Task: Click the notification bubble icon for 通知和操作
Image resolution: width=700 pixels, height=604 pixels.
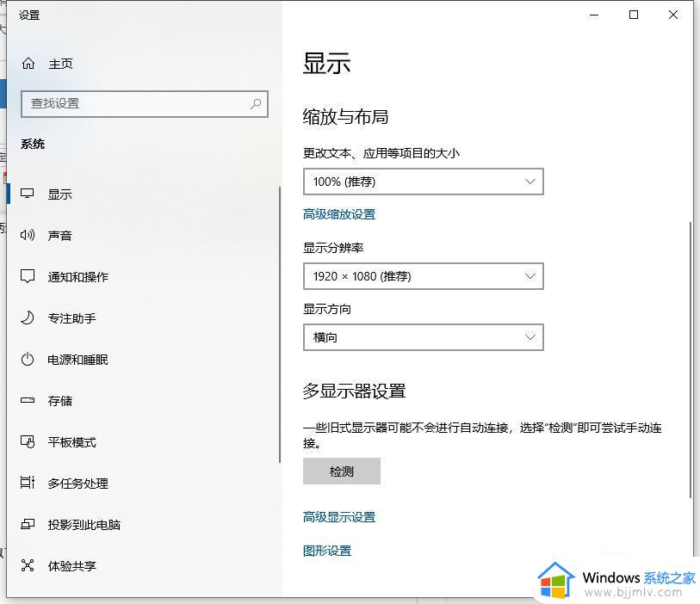Action: (28, 276)
